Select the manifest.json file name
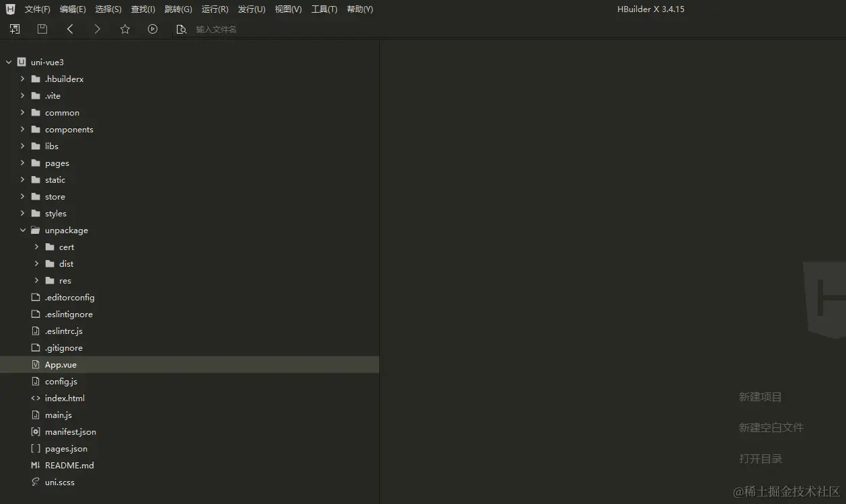Viewport: 846px width, 504px height. coord(71,432)
